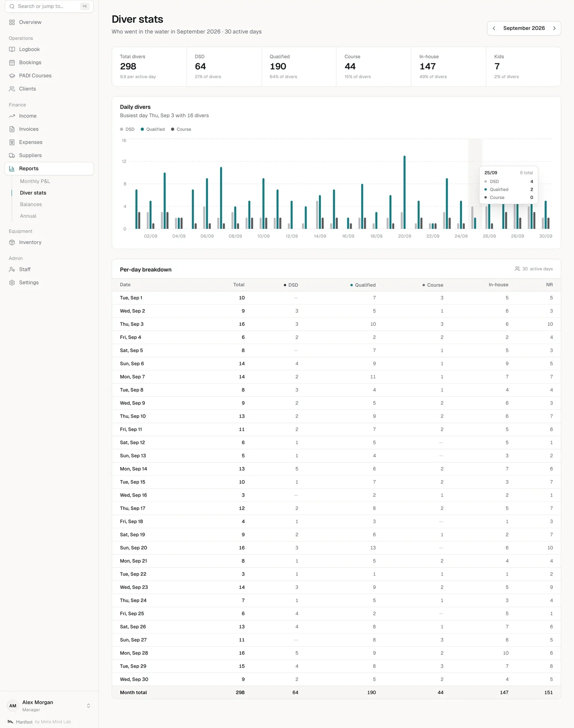The image size is (574, 728).
Task: Select the Sun, Sep 20 table row
Action: [x=336, y=548]
